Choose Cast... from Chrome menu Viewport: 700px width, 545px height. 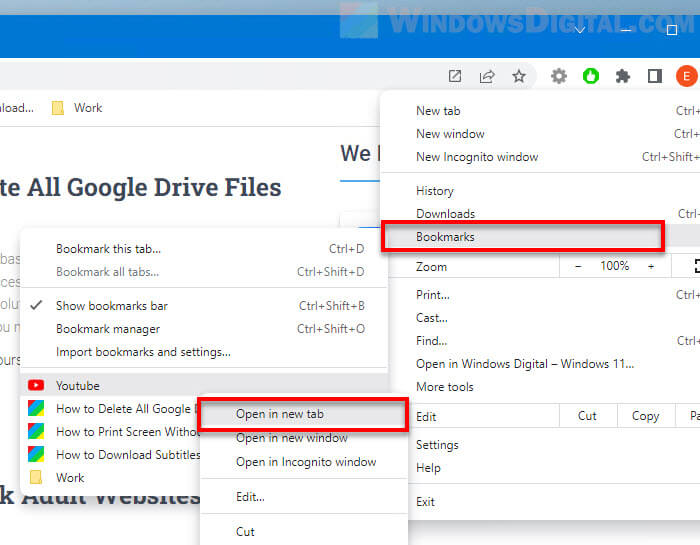click(542, 318)
